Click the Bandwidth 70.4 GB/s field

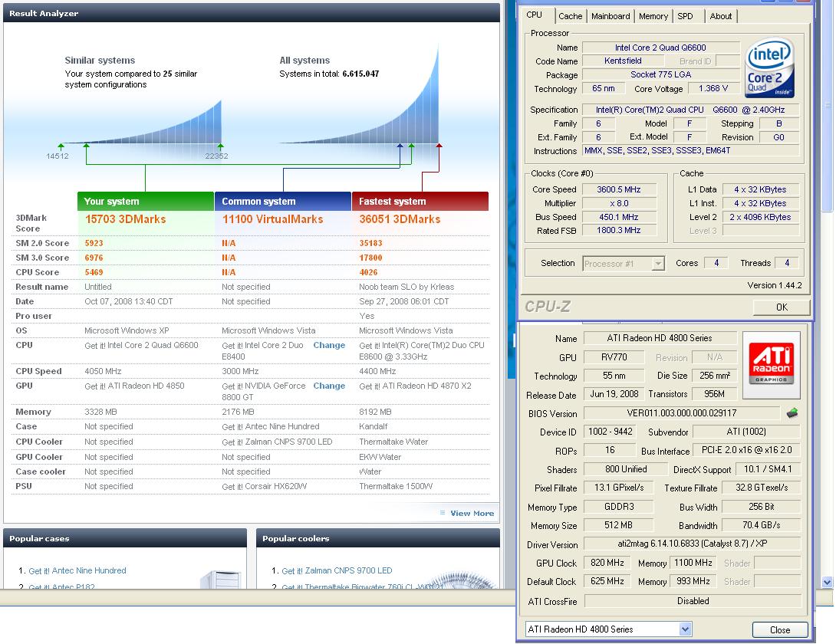tap(762, 525)
